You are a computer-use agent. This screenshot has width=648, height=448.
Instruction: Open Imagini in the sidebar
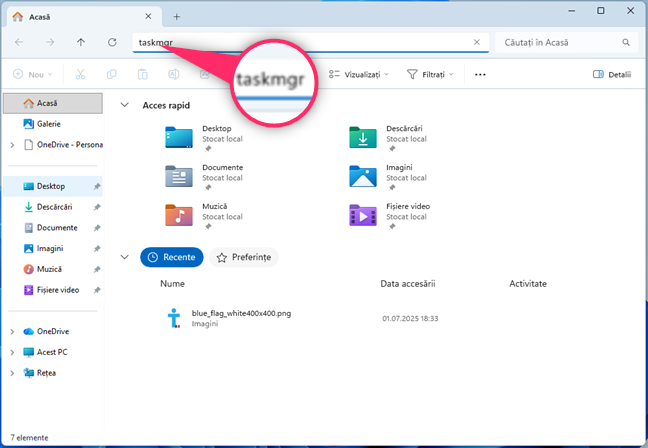tap(53, 248)
